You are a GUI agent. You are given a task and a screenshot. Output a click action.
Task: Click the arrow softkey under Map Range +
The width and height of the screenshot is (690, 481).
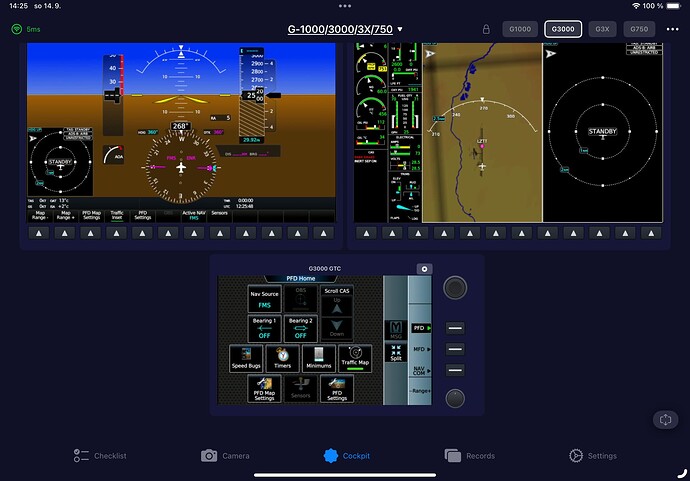click(65, 233)
